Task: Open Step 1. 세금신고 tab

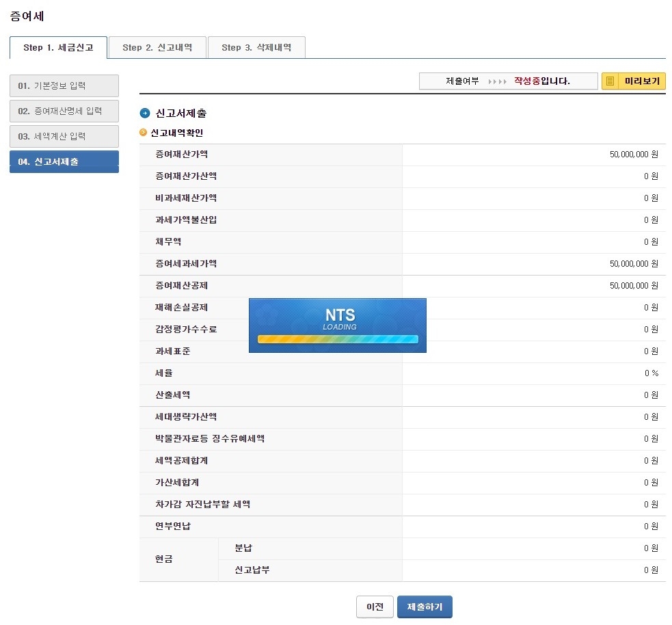Action: pos(58,48)
